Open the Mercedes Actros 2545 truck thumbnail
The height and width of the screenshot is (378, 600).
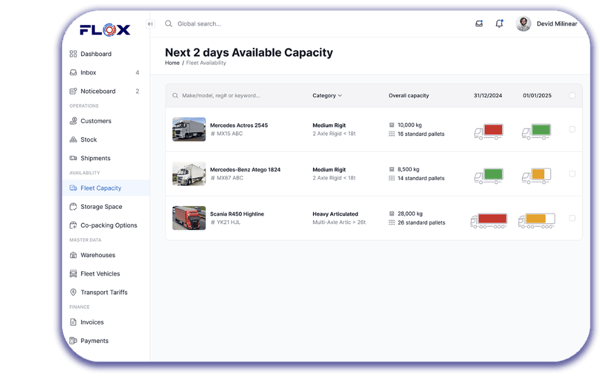tap(189, 129)
